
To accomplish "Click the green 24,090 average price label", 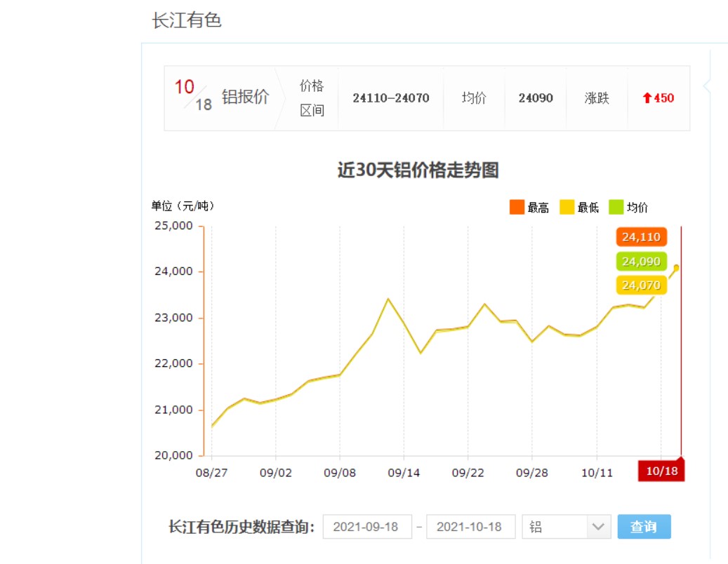I will click(641, 262).
